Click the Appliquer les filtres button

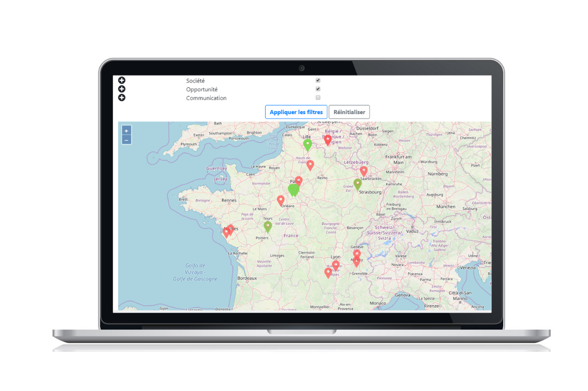pyautogui.click(x=296, y=112)
